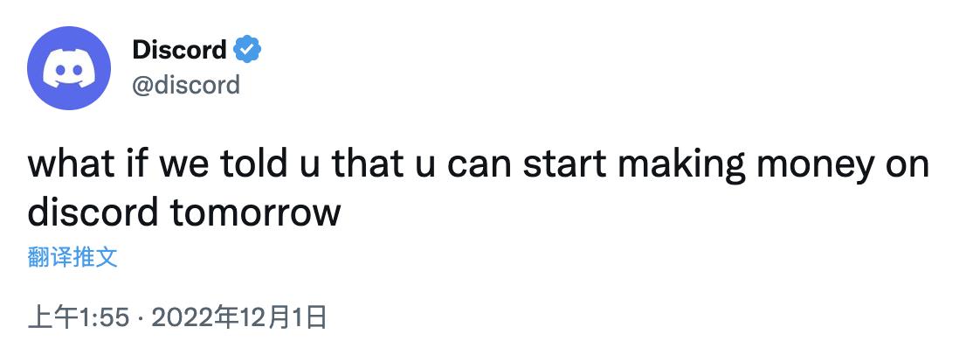Click the word "making" in the tweet
This screenshot has width=980, height=362.
(x=674, y=166)
